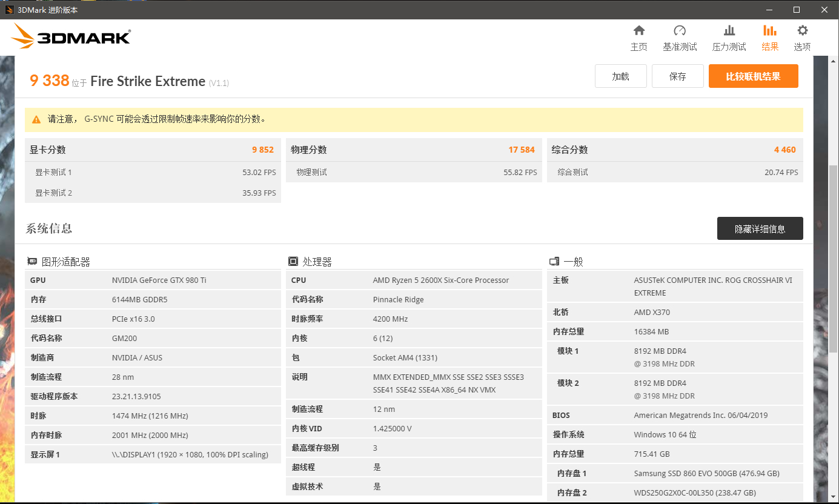
Task: Click the WDS250G2X0C-00L350 drive entry
Action: (695, 492)
